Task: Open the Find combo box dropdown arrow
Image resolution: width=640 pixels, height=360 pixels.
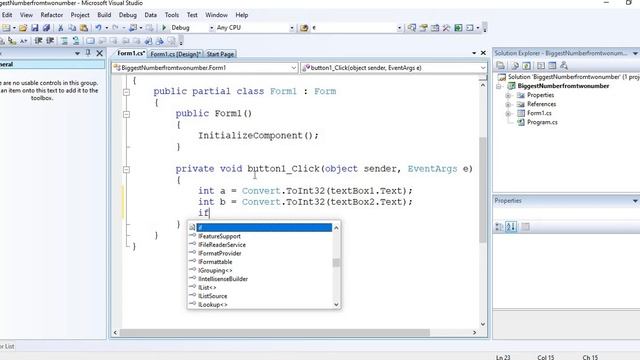Action: click(399, 28)
